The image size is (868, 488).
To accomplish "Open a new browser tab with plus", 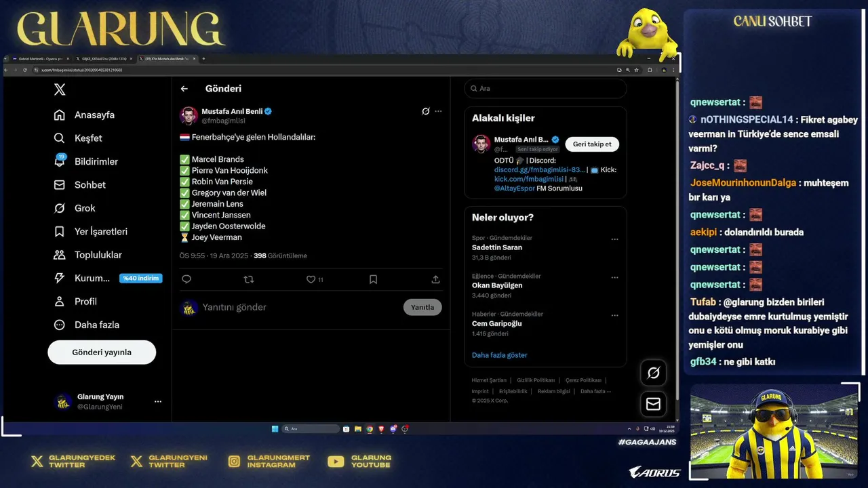I will tap(203, 59).
